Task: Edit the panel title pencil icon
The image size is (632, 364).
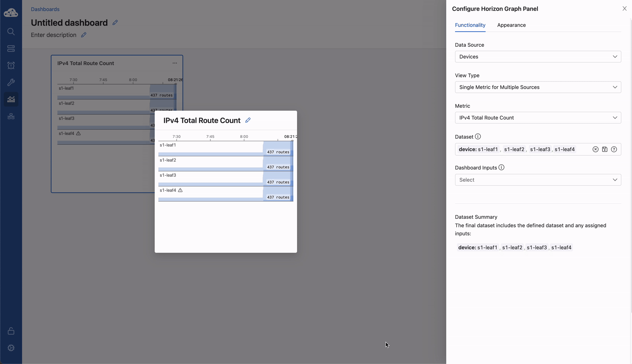Action: (x=248, y=120)
